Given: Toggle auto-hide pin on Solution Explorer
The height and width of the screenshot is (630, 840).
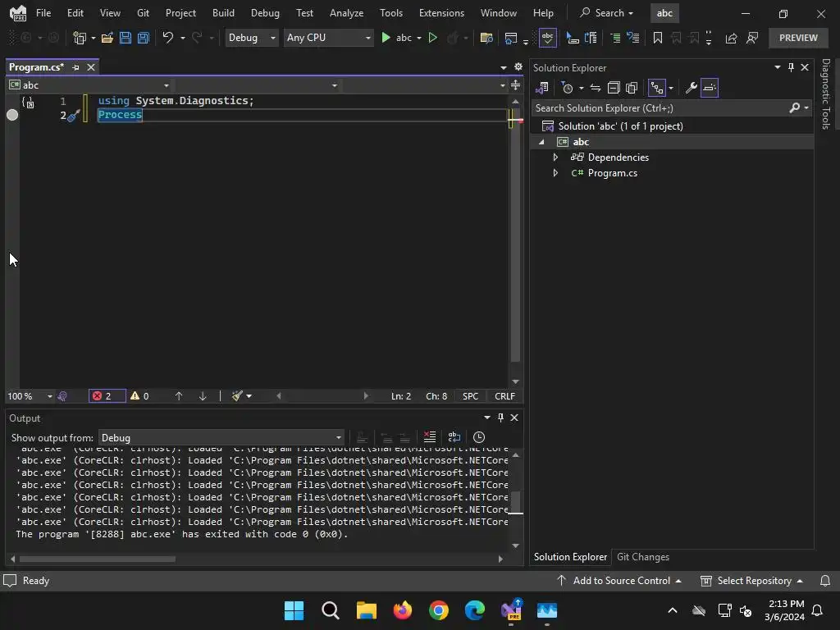Looking at the screenshot, I should click(791, 67).
